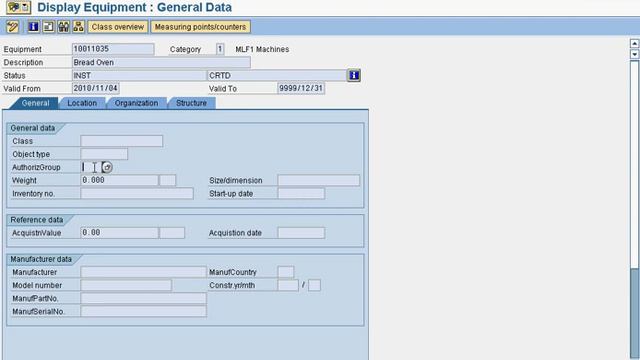Image resolution: width=640 pixels, height=360 pixels.
Task: Open AuthorizGroup search help icon
Action: [107, 167]
